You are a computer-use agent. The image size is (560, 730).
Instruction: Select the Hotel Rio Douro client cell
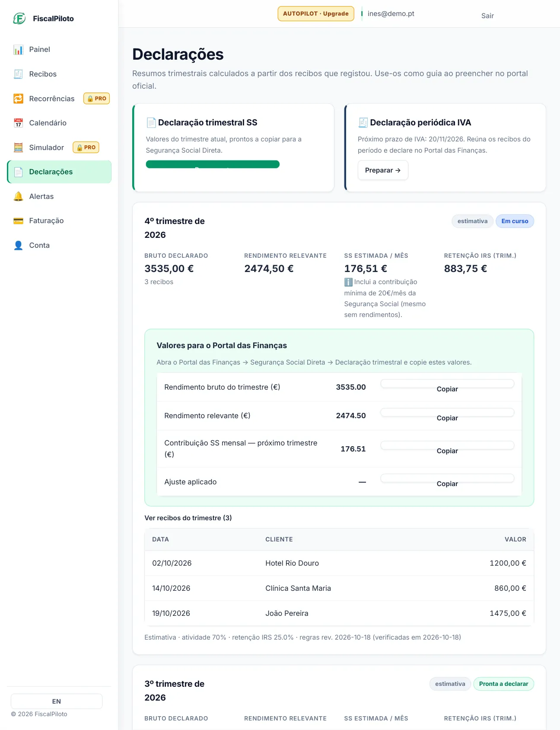click(x=292, y=563)
